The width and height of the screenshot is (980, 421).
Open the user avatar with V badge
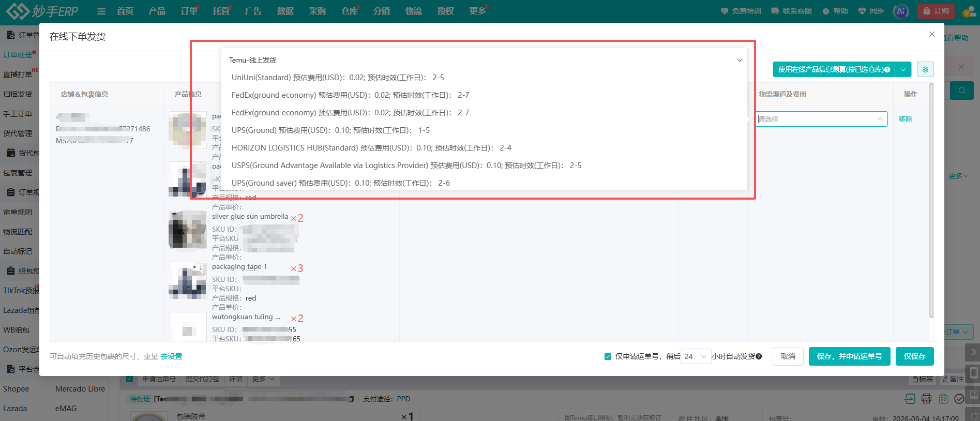tap(969, 11)
